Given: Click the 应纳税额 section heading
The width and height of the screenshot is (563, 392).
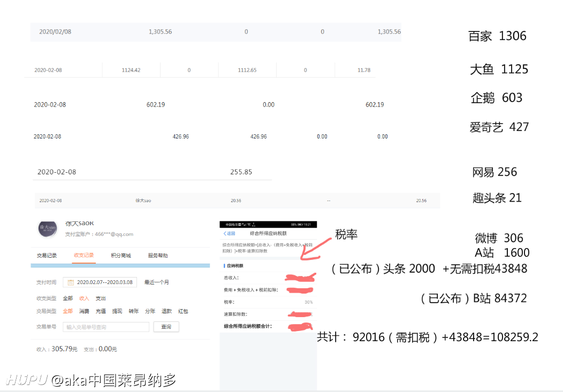Looking at the screenshot, I should click(x=235, y=266).
